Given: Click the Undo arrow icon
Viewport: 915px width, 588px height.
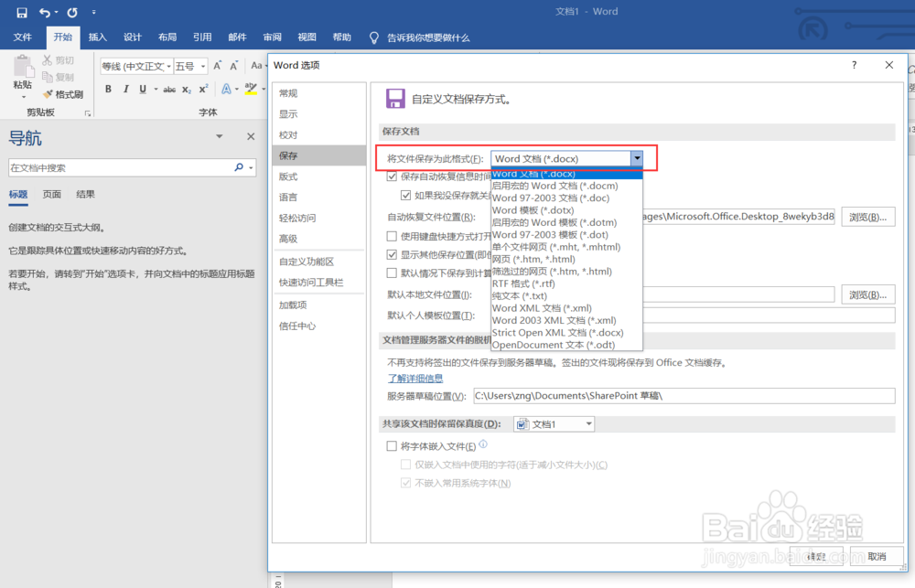Looking at the screenshot, I should (44, 12).
